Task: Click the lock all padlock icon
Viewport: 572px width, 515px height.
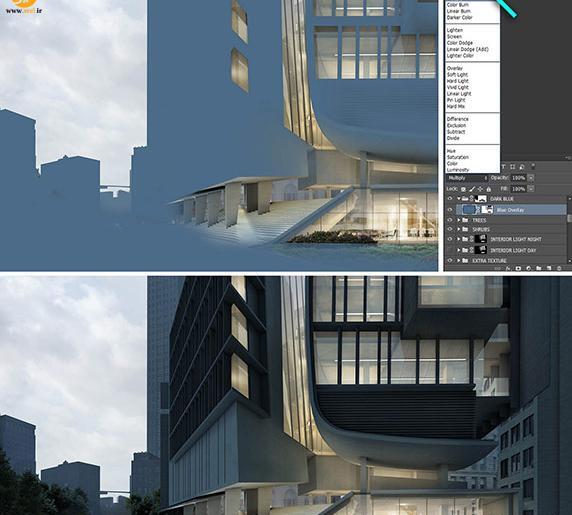Action: coord(488,189)
